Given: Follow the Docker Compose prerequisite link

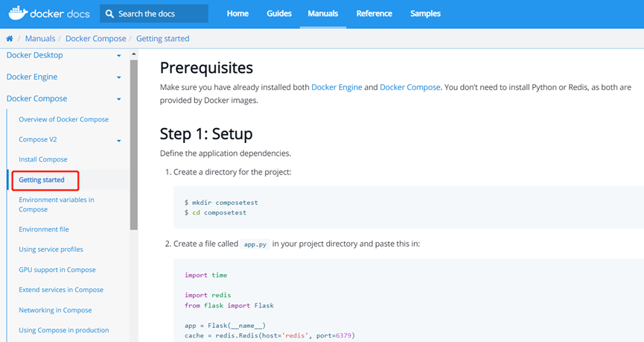Looking at the screenshot, I should point(410,87).
